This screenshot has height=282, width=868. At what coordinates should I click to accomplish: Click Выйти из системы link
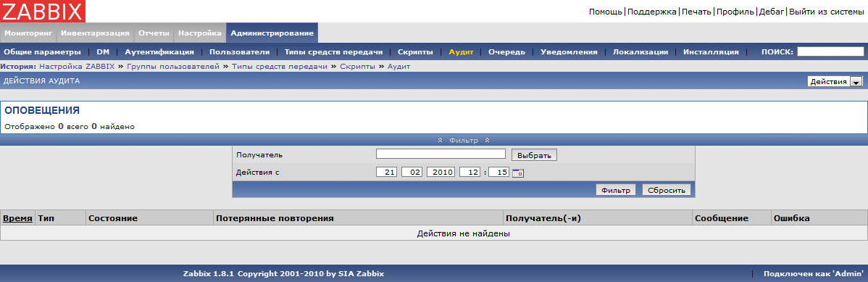[827, 11]
